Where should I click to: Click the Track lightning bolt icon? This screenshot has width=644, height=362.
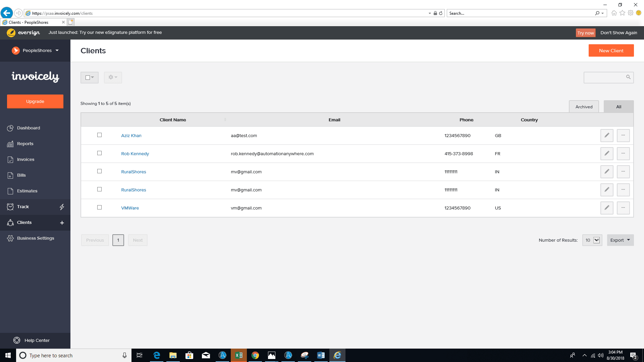[x=62, y=207]
